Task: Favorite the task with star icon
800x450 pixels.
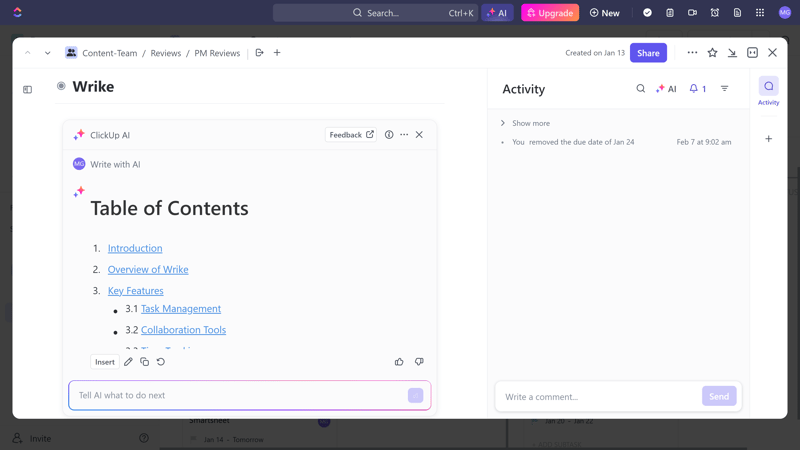Action: [712, 53]
